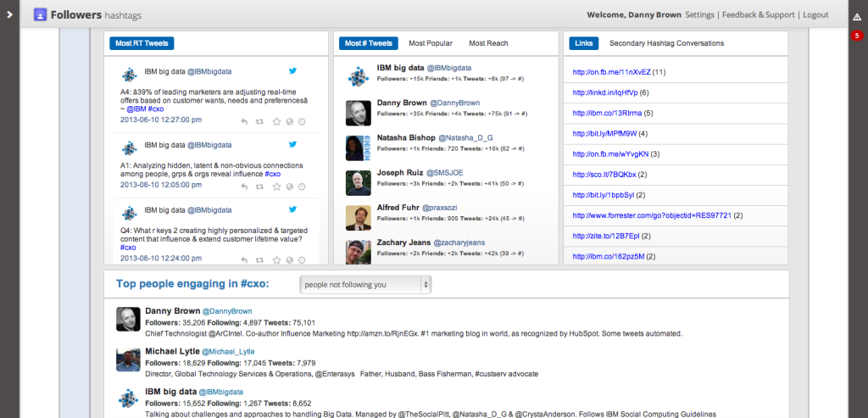The height and width of the screenshot is (418, 868).
Task: Click the @IBM mention in A4 tweet
Action: pyautogui.click(x=136, y=109)
